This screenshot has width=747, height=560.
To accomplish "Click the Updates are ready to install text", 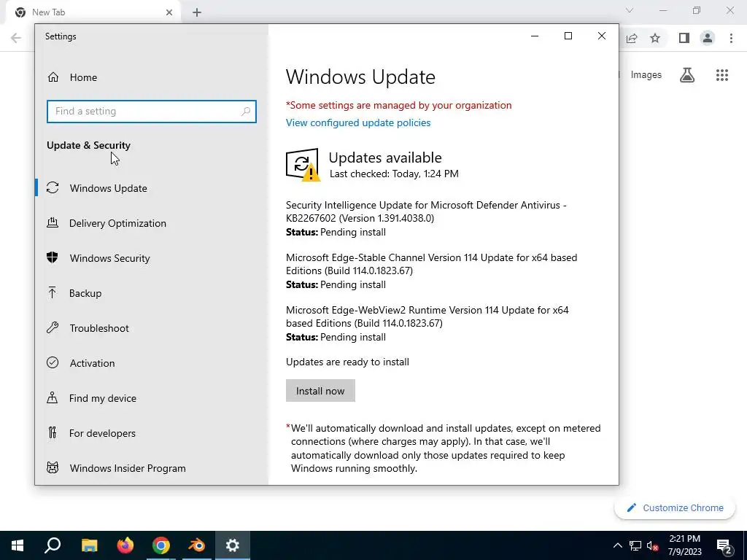I will 347,362.
